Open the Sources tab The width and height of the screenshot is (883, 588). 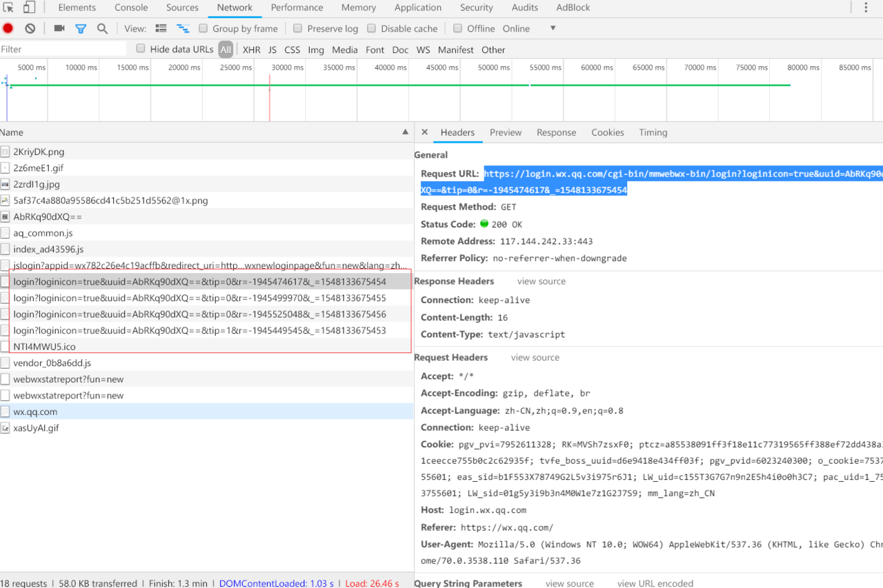[x=182, y=8]
